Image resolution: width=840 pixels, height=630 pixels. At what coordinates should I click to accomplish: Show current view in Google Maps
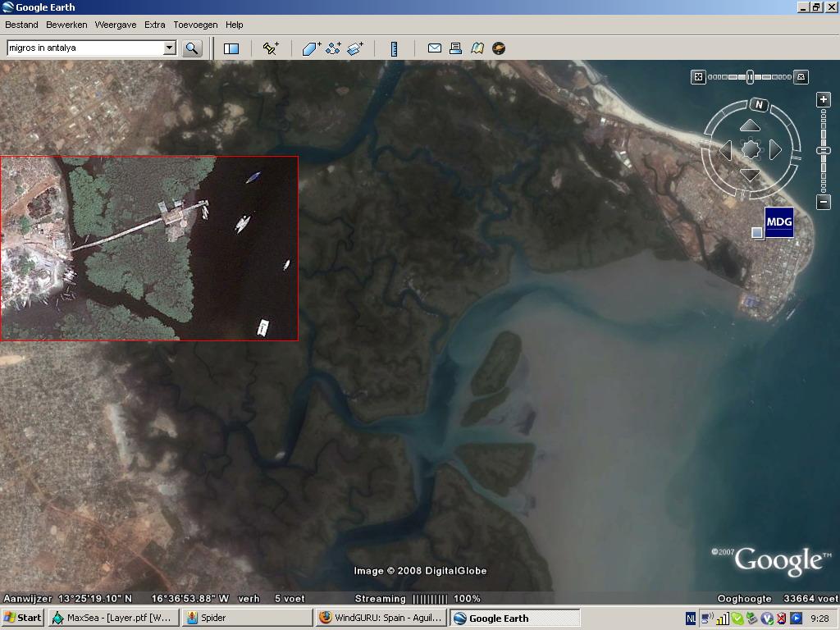click(477, 48)
